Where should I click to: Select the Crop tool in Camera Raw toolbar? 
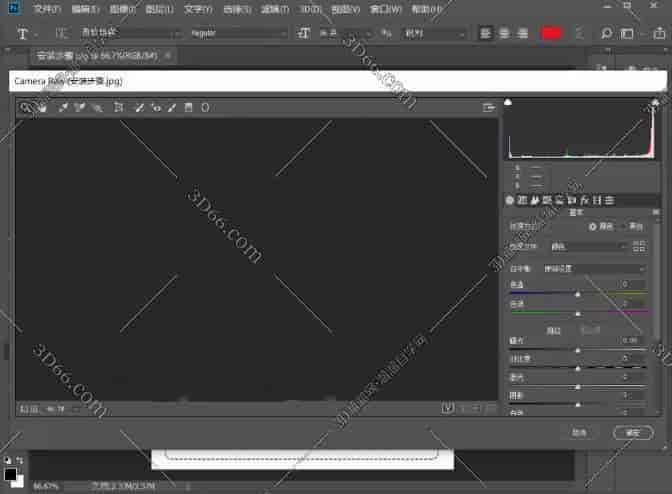pos(118,107)
